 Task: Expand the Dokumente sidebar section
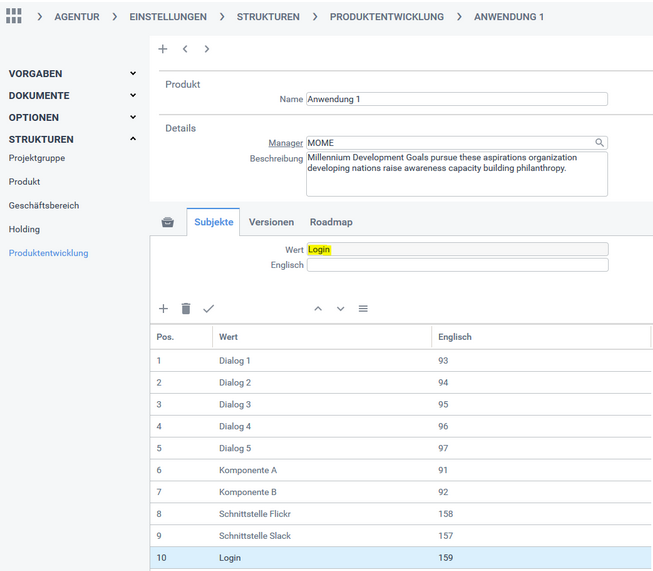[133, 96]
